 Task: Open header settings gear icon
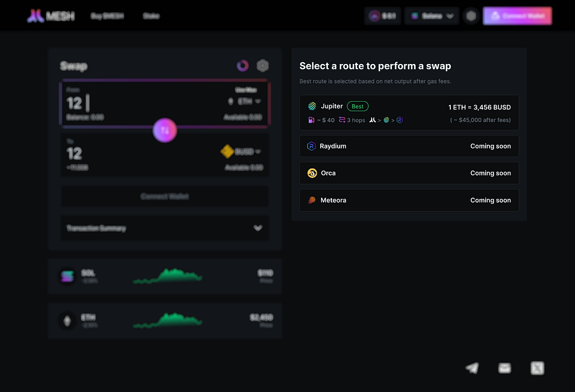[x=471, y=16]
